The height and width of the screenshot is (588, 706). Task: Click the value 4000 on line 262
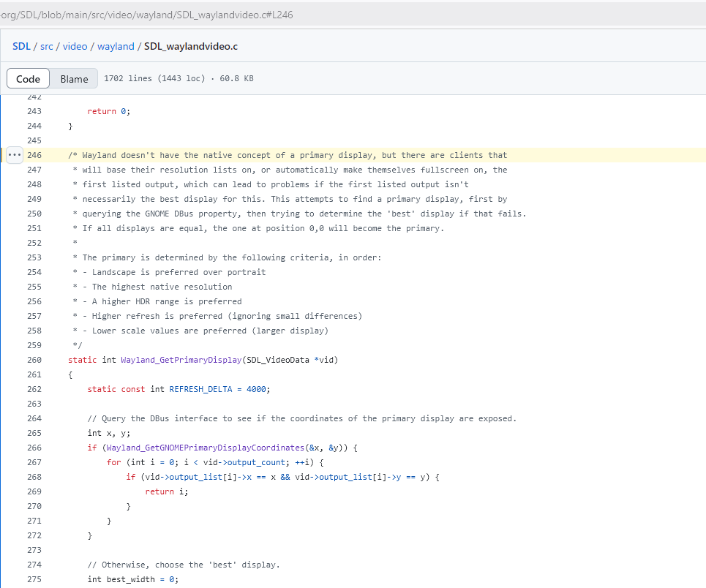click(x=256, y=390)
